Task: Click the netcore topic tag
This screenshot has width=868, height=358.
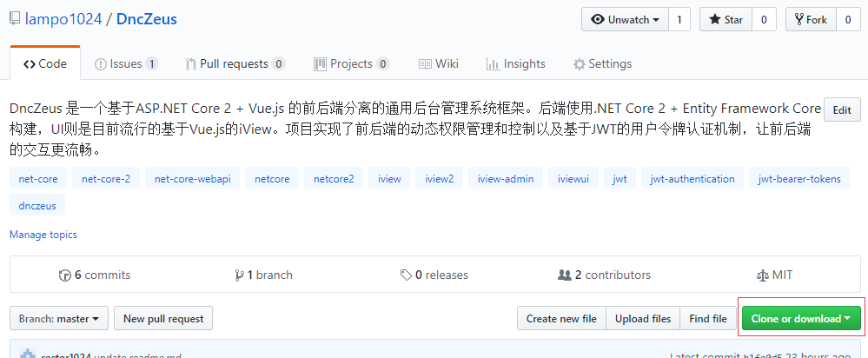Action: click(x=272, y=179)
